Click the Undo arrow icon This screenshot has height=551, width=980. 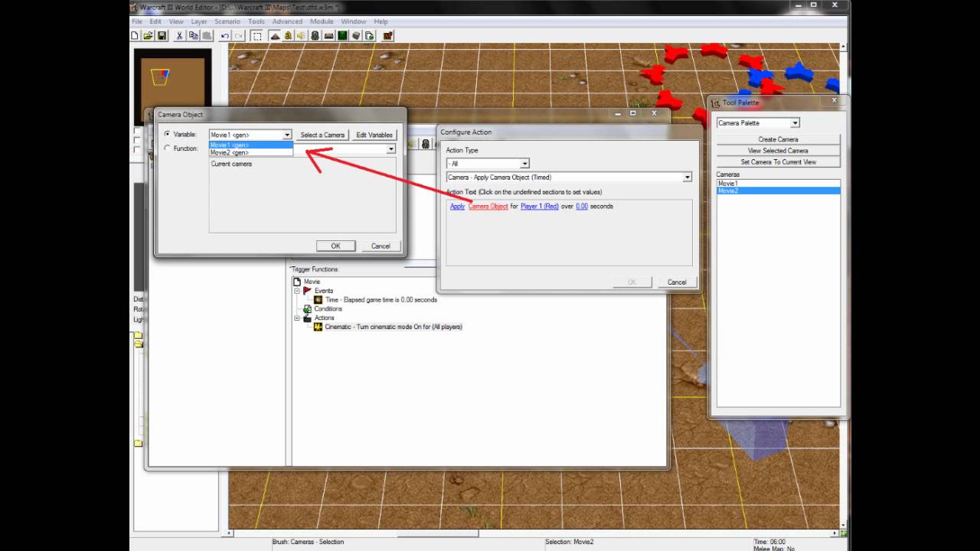[225, 35]
